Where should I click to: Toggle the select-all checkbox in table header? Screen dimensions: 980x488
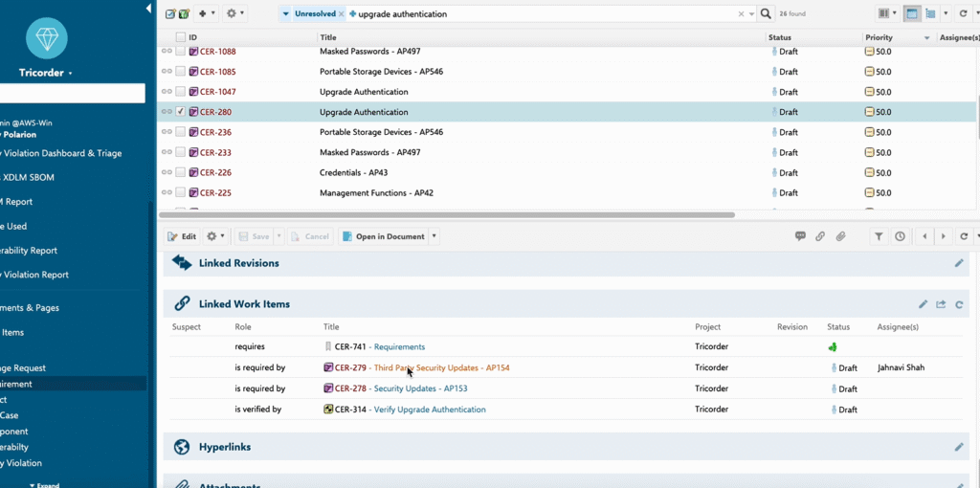coord(181,37)
